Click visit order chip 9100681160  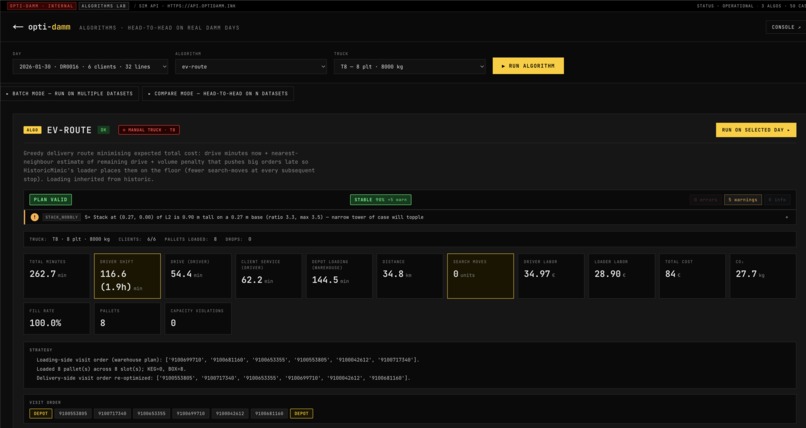[269, 413]
